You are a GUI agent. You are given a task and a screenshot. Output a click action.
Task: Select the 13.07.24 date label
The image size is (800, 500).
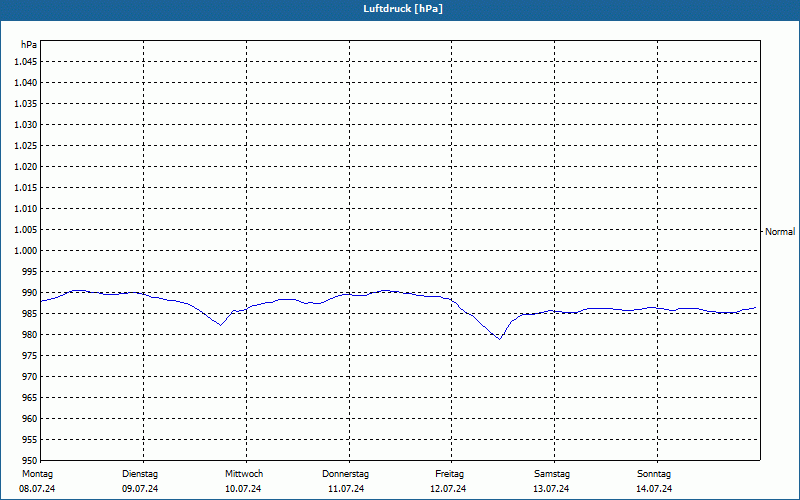[x=551, y=489]
